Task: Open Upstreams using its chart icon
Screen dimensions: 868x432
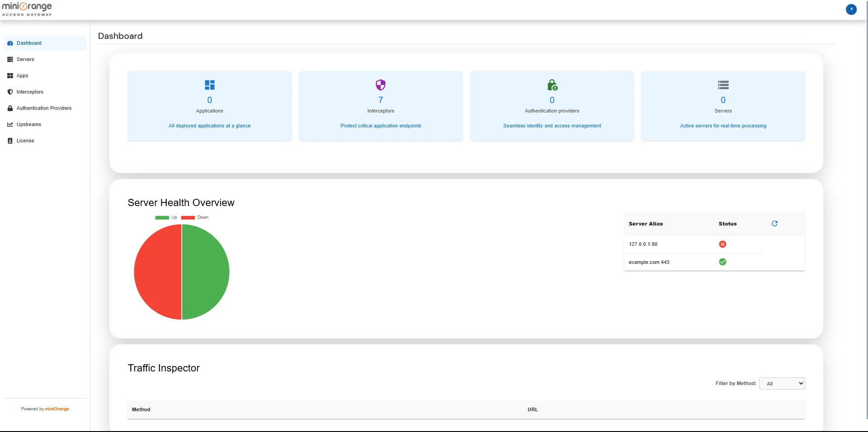Action: pyautogui.click(x=10, y=124)
